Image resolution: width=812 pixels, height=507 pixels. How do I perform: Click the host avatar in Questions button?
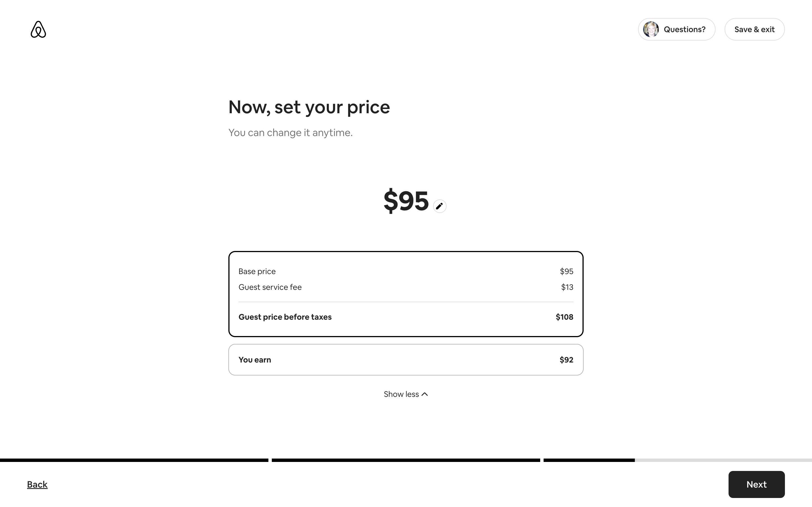(651, 30)
